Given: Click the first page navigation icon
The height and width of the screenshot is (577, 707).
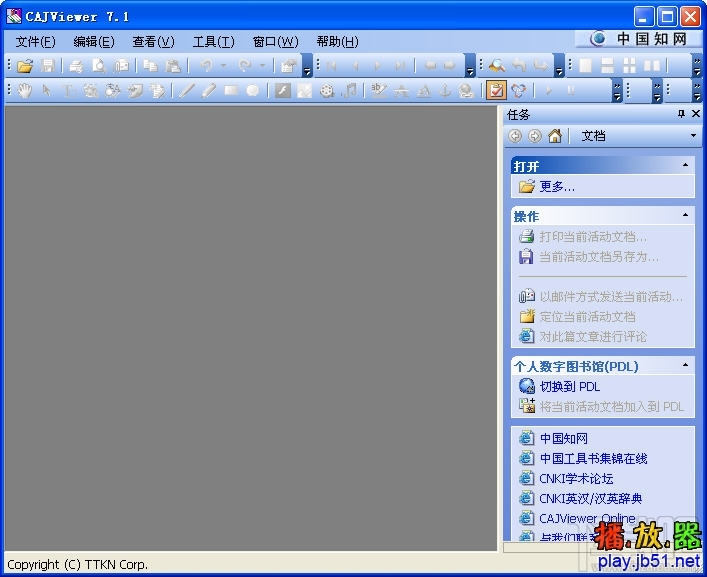Looking at the screenshot, I should click(x=331, y=66).
